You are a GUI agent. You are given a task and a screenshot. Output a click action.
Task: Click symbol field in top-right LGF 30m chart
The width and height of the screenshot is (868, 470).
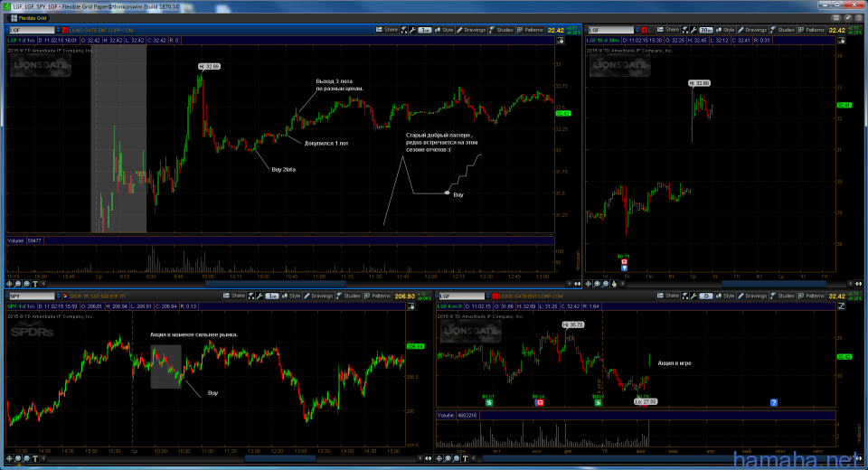pos(610,30)
